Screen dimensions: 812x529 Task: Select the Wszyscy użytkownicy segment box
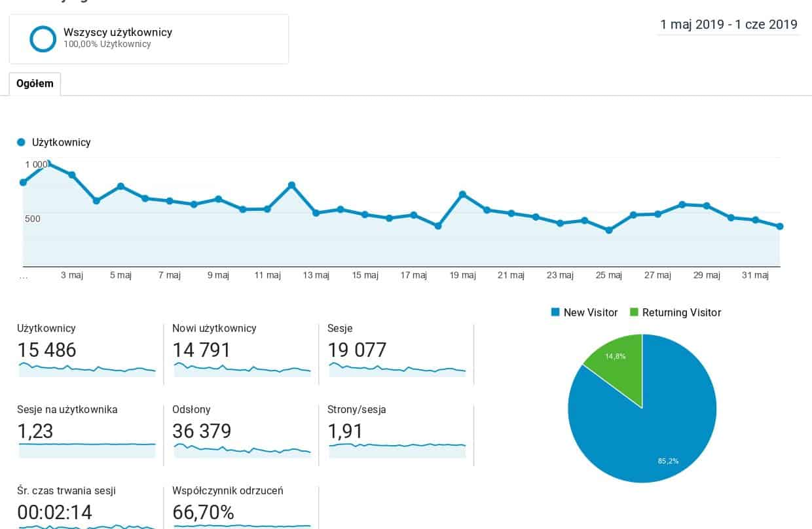click(149, 39)
